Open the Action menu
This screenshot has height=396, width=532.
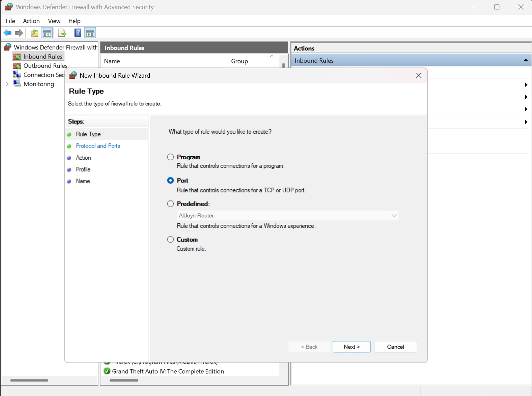point(31,21)
